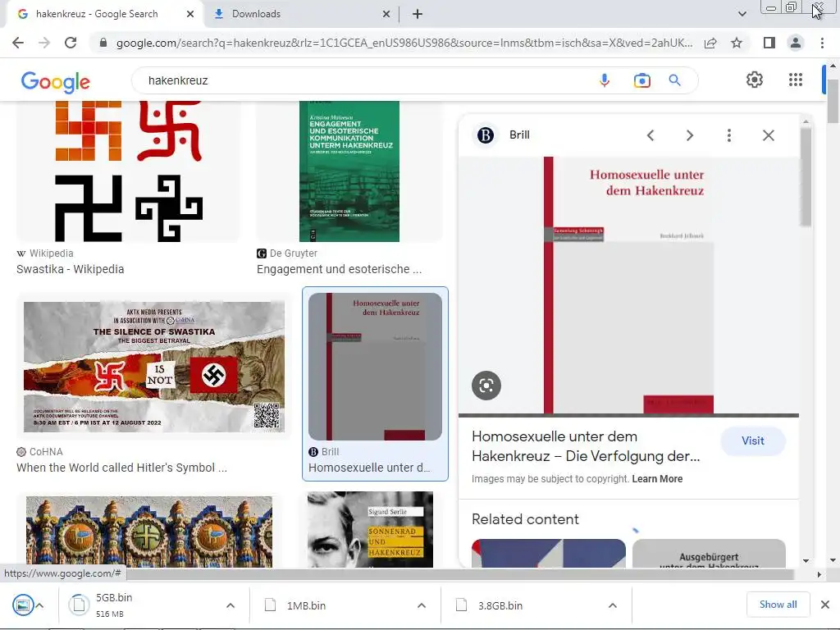Open the tab search dropdown
The image size is (840, 630).
pos(742,14)
